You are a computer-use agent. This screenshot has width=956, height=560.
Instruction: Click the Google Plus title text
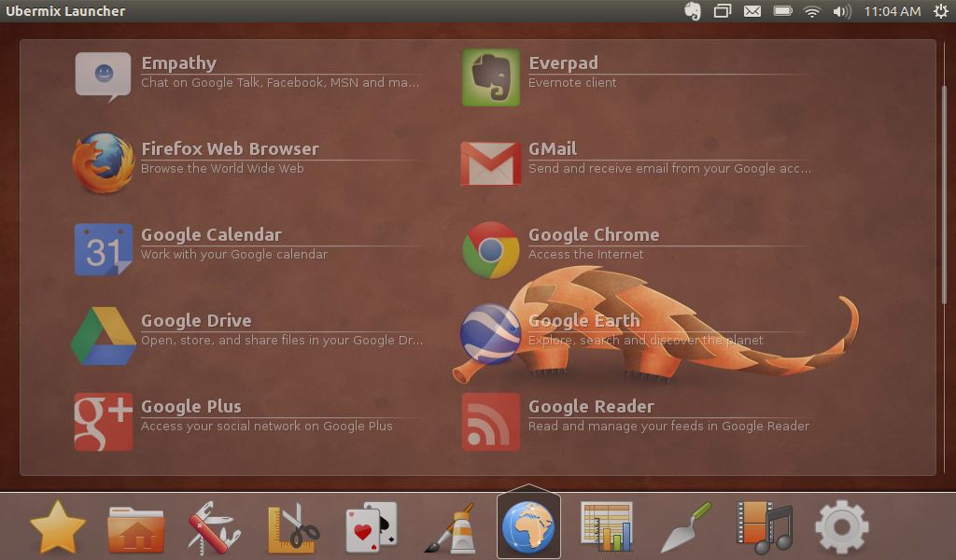(x=190, y=406)
